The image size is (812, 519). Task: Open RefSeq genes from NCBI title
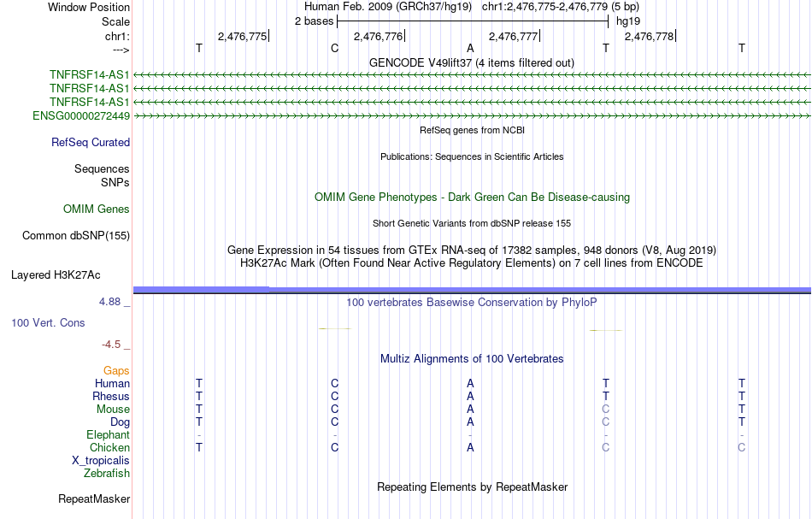[x=472, y=130]
